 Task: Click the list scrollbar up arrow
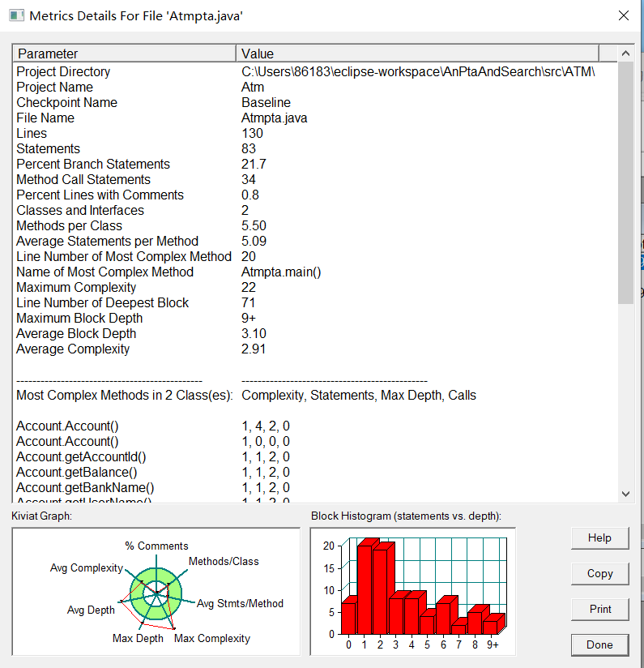tap(625, 54)
